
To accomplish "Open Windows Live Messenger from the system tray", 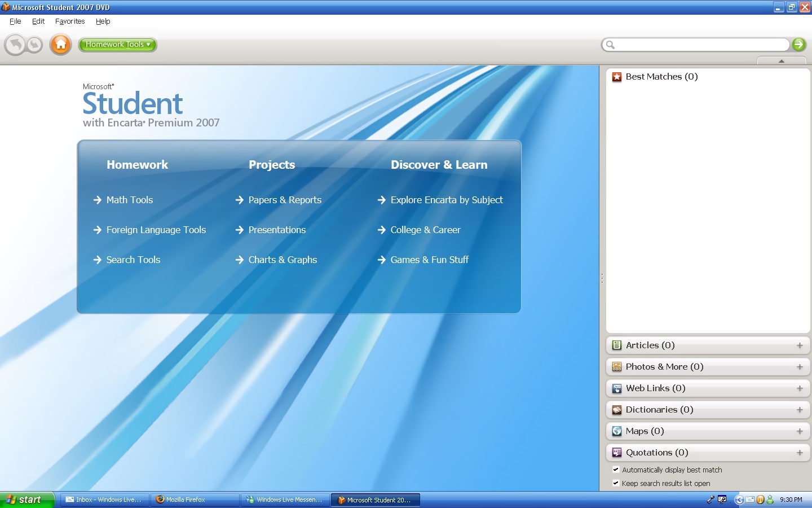I will click(x=769, y=500).
